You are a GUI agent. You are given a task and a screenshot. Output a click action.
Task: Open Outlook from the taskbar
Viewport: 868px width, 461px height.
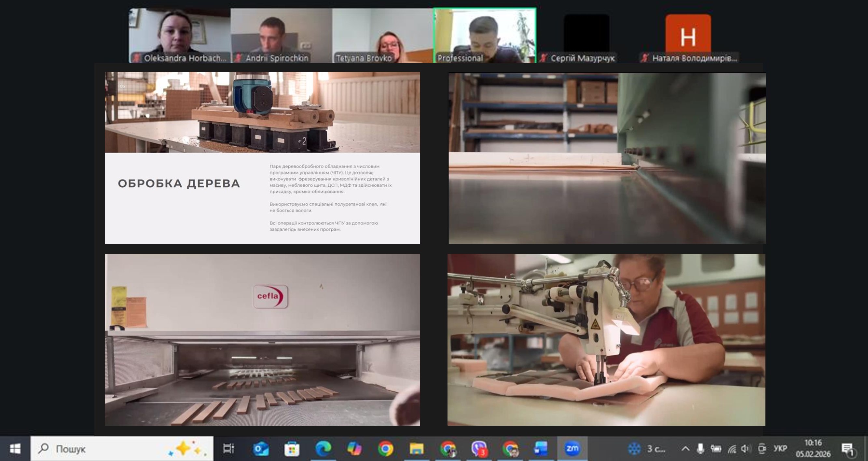[x=260, y=449]
